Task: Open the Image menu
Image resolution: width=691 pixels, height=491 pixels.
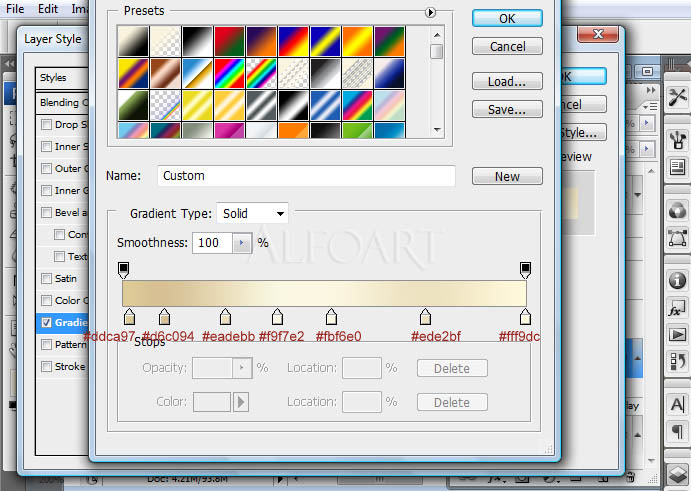Action: point(80,9)
